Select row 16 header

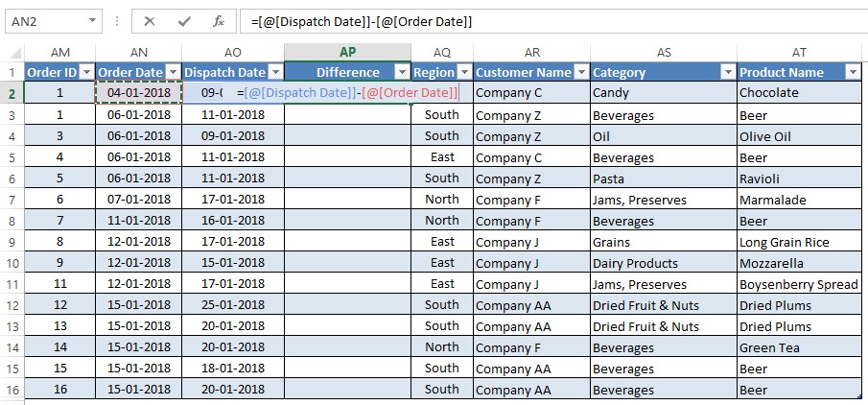[x=12, y=390]
